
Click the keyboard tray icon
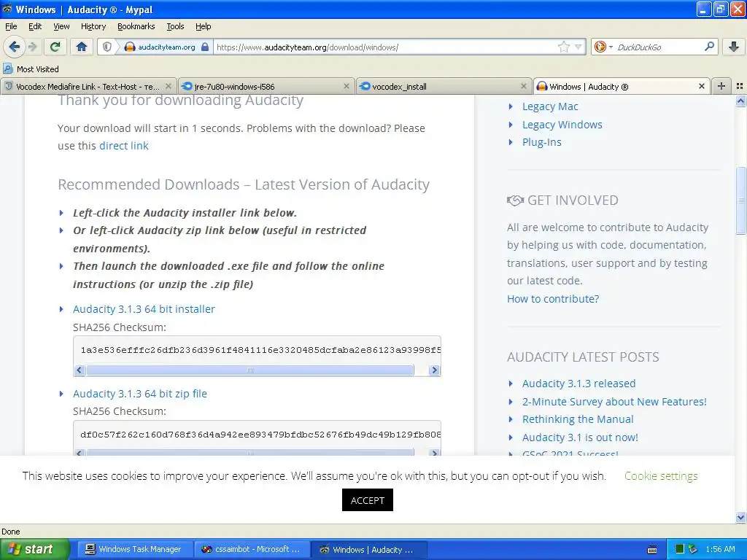tap(652, 550)
